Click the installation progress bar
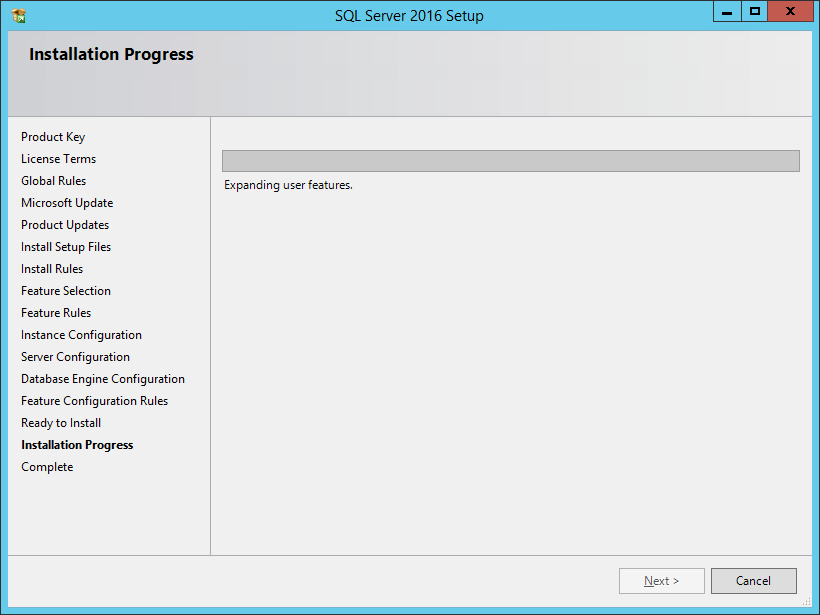The image size is (820, 615). [510, 161]
